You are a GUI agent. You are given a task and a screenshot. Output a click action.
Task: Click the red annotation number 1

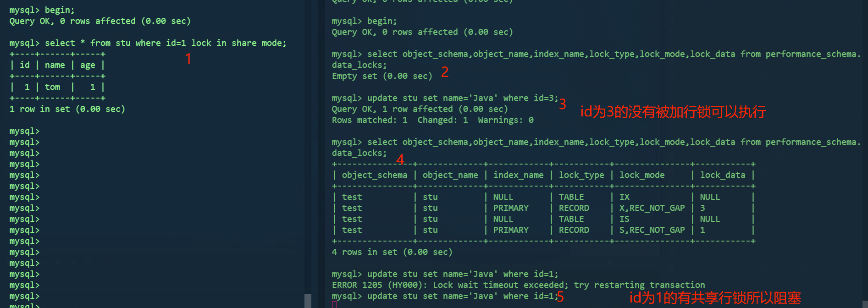click(188, 59)
